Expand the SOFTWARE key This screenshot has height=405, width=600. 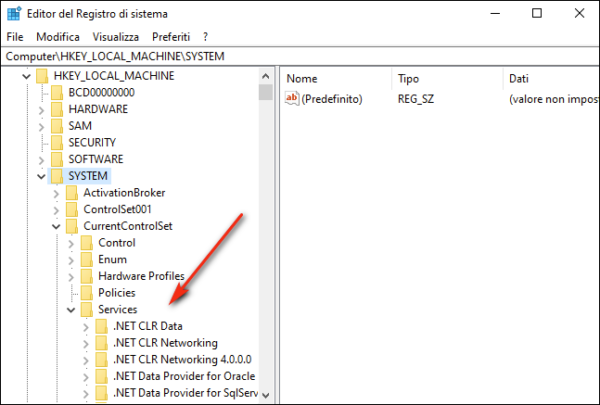click(x=41, y=160)
